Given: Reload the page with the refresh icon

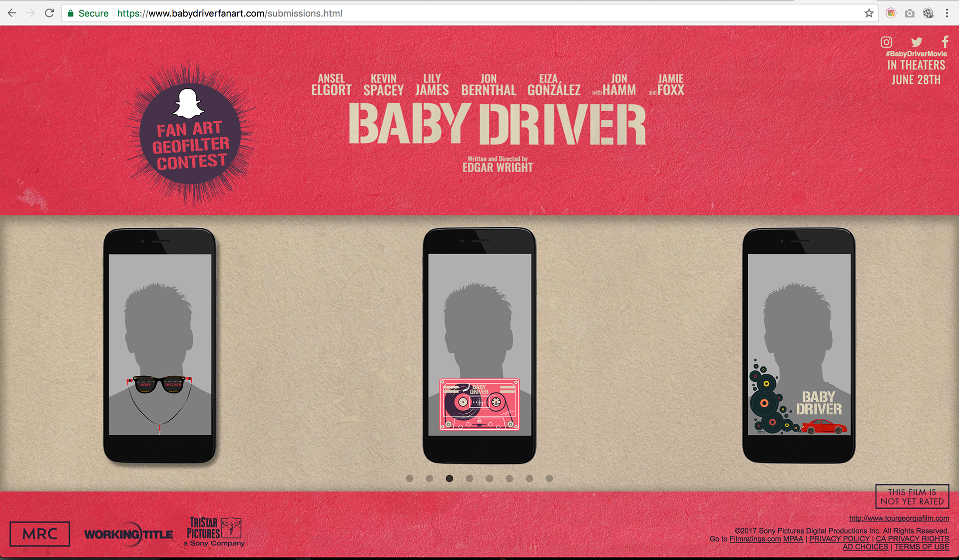Looking at the screenshot, I should coord(49,13).
